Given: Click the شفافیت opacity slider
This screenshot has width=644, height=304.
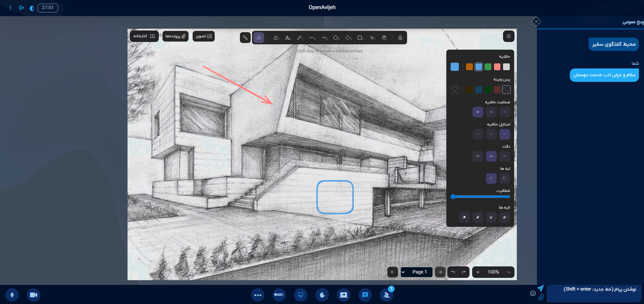Looking at the screenshot, I should coord(480,197).
